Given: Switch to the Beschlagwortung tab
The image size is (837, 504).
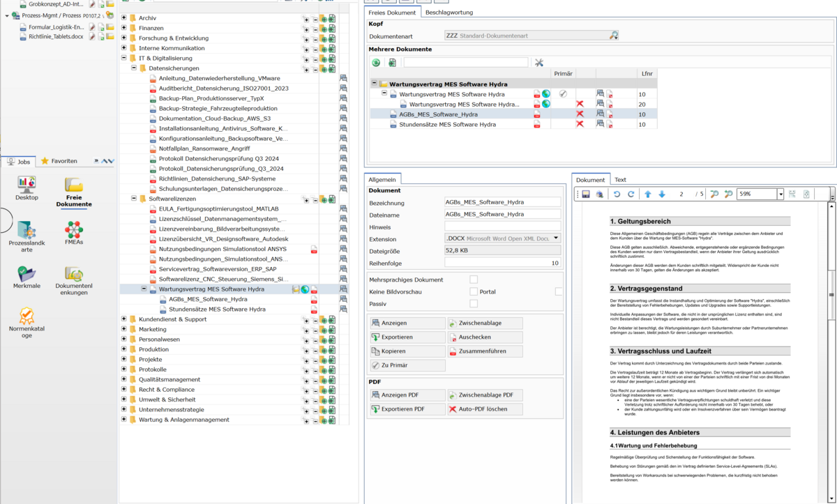Looking at the screenshot, I should (449, 13).
